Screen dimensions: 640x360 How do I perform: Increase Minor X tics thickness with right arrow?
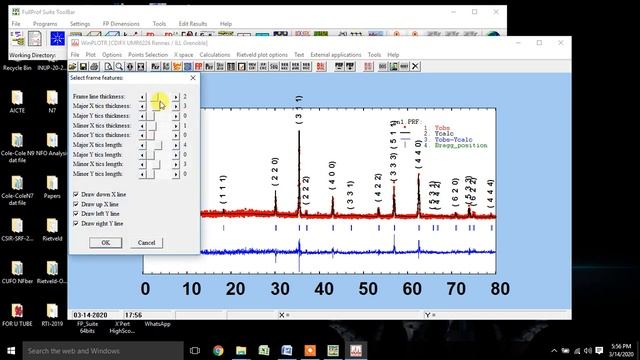point(176,126)
